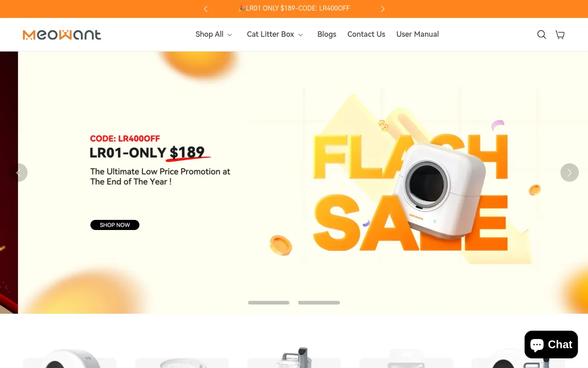Select the first slide indicator bar

[269, 303]
